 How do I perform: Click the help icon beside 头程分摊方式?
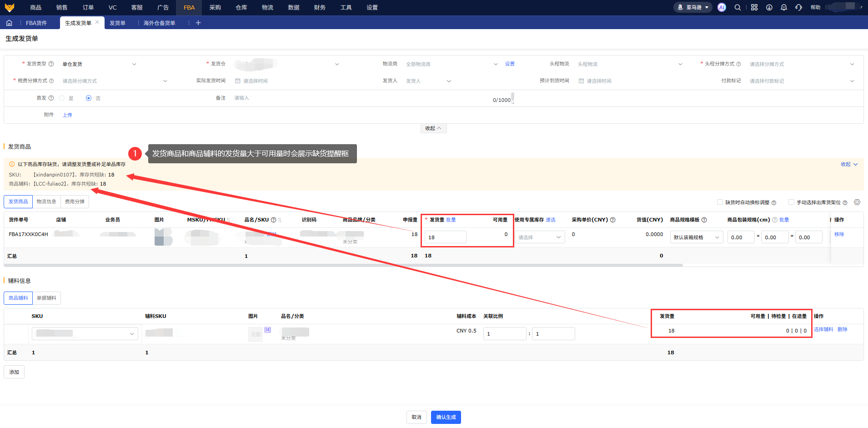point(739,64)
